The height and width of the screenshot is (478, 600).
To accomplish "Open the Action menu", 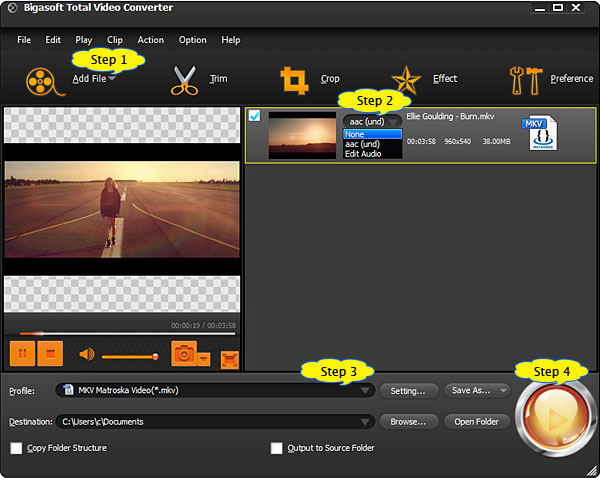I will [x=151, y=40].
